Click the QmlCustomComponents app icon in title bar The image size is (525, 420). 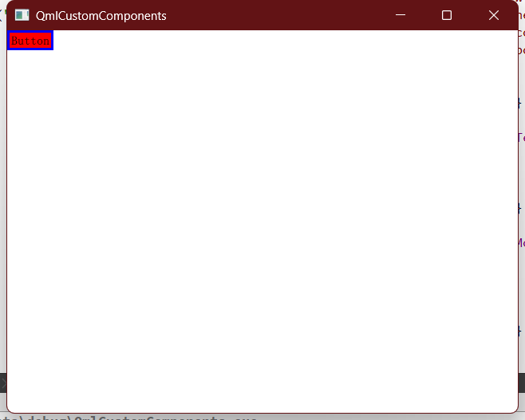(x=22, y=15)
